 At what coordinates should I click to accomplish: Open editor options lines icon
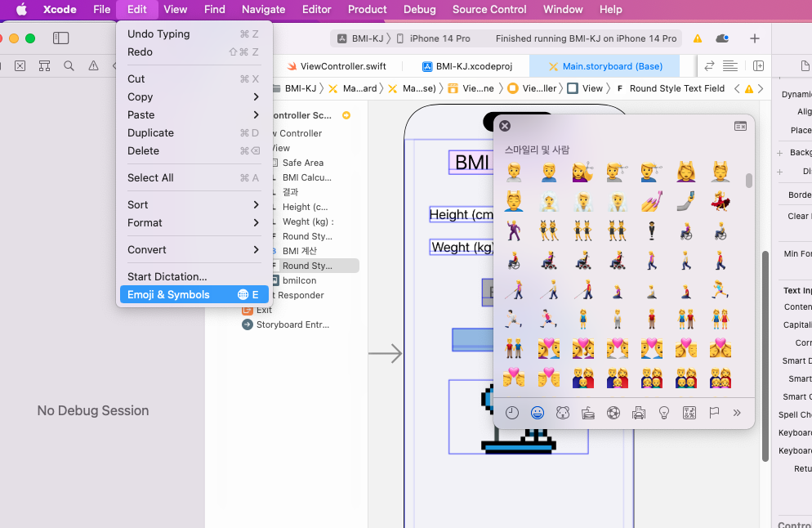click(730, 66)
